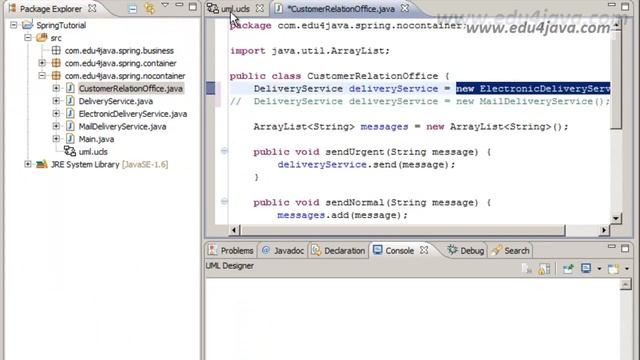The width and height of the screenshot is (640, 360).
Task: Open the Open Console dropdown arrow
Action: click(x=627, y=269)
